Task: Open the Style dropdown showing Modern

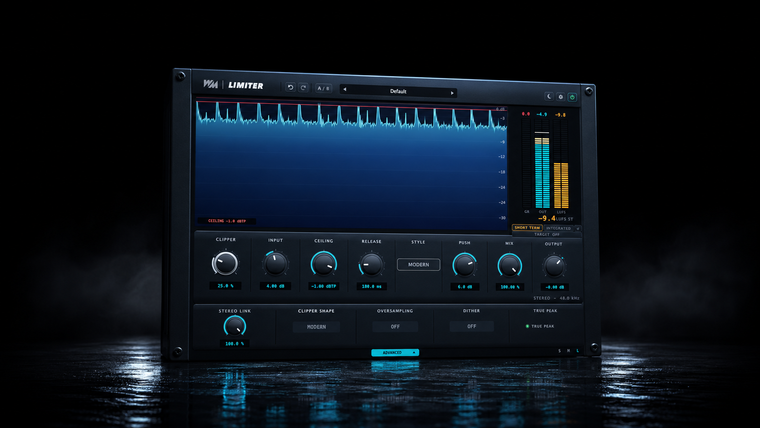Action: pos(418,265)
